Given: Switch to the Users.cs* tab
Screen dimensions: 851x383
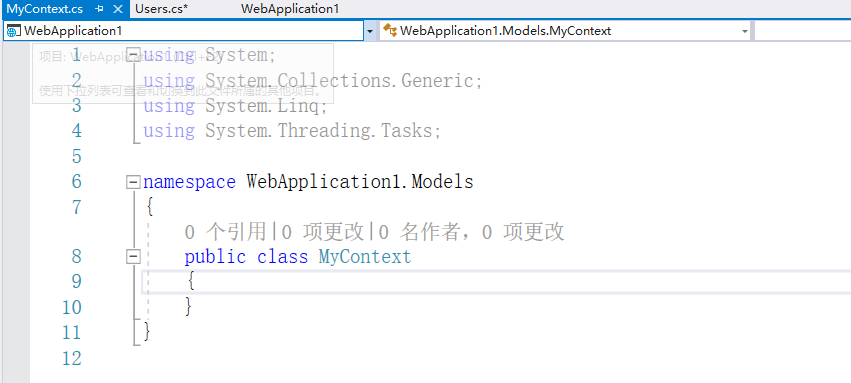Looking at the screenshot, I should click(x=161, y=9).
